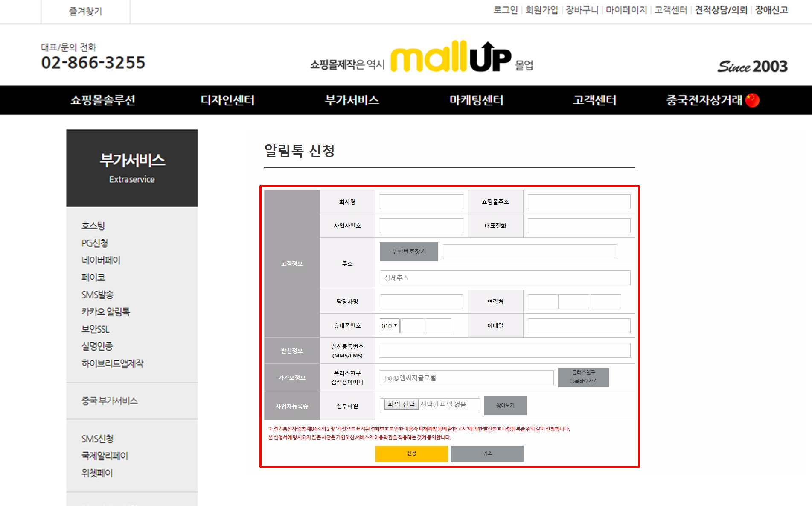
Task: Open the 010 mobile prefix dropdown
Action: point(390,326)
